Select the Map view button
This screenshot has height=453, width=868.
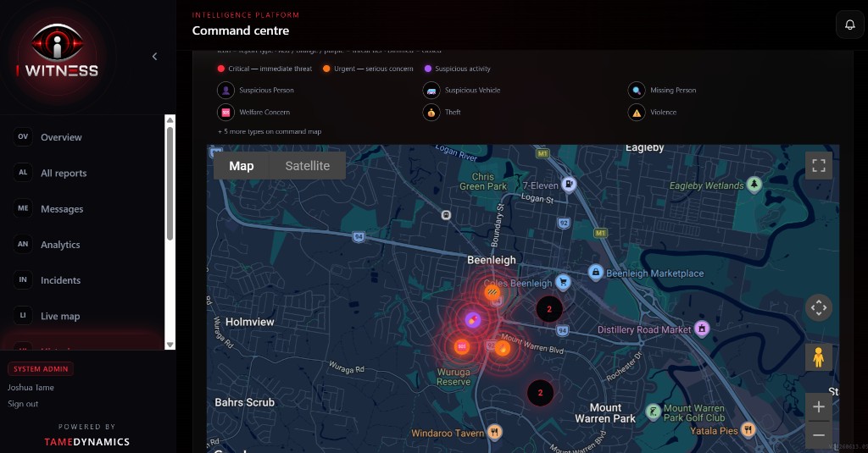[x=242, y=166]
